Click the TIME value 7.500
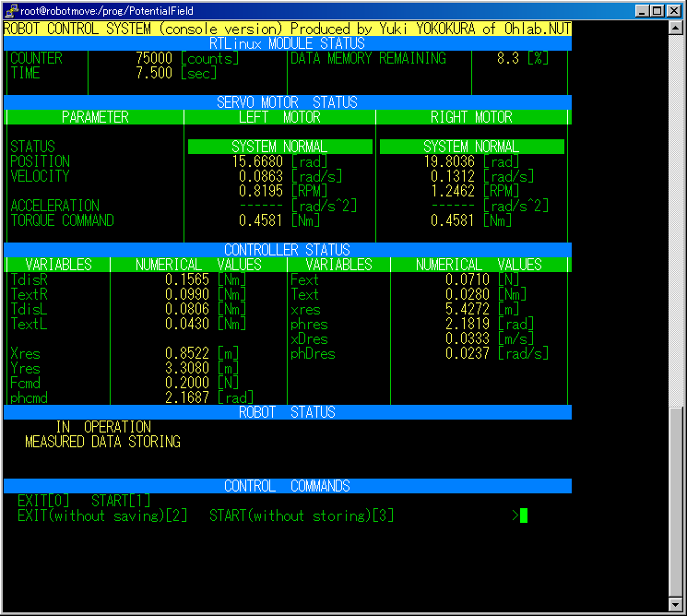 (154, 73)
